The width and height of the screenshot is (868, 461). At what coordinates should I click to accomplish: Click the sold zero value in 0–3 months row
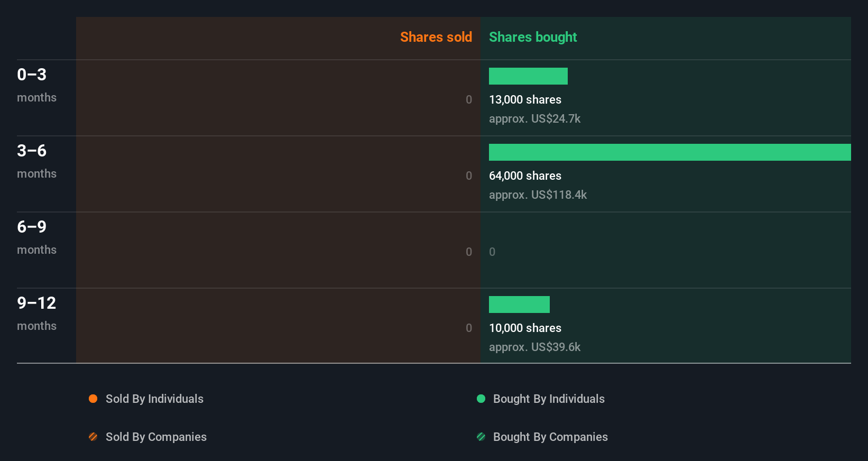point(469,99)
